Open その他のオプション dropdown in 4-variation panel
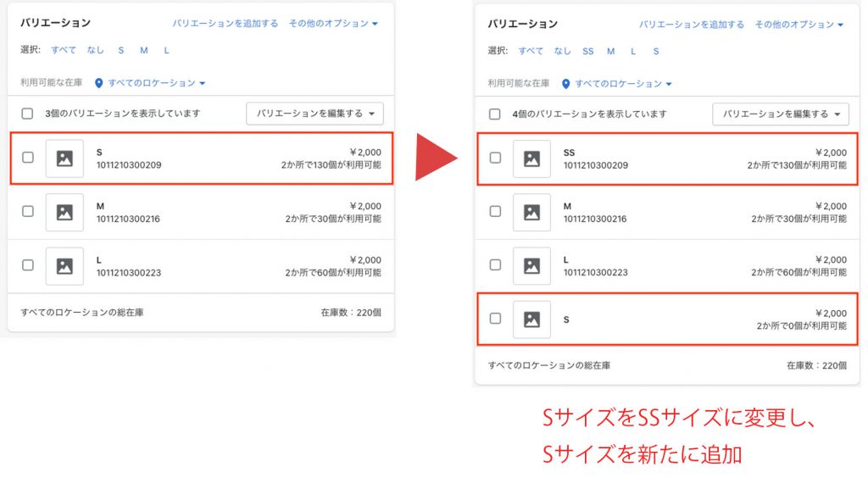This screenshot has width=868, height=478. [x=799, y=25]
